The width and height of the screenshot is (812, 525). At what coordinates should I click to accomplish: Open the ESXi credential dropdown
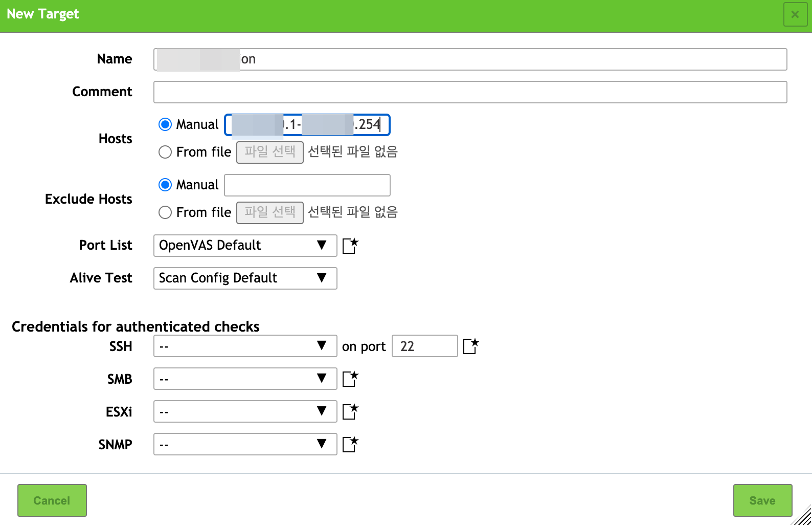pos(245,411)
